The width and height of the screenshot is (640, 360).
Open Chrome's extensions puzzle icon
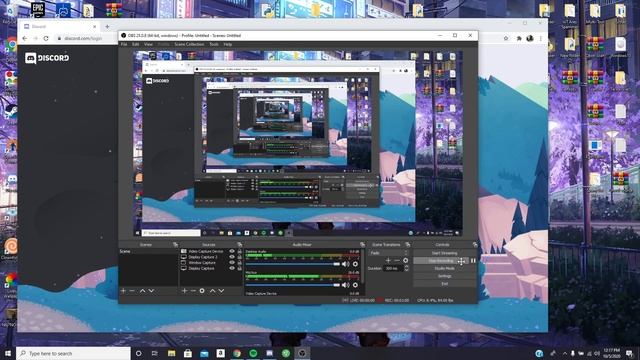coord(519,38)
